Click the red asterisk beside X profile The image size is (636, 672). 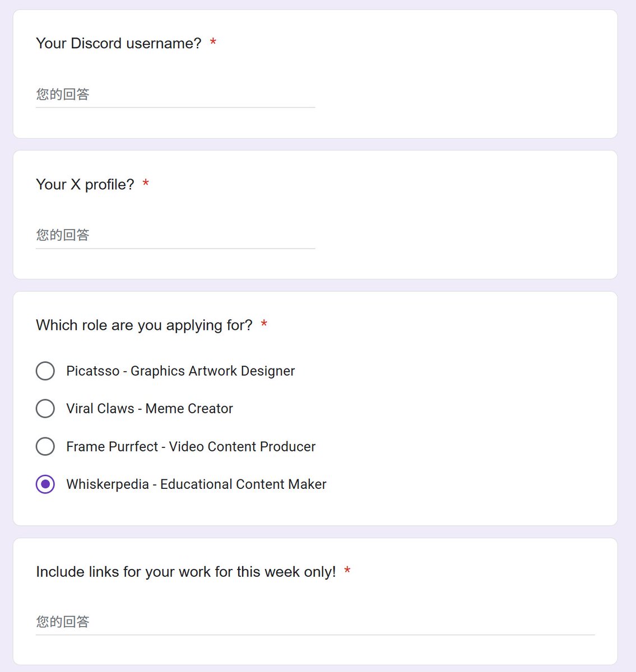coord(146,184)
